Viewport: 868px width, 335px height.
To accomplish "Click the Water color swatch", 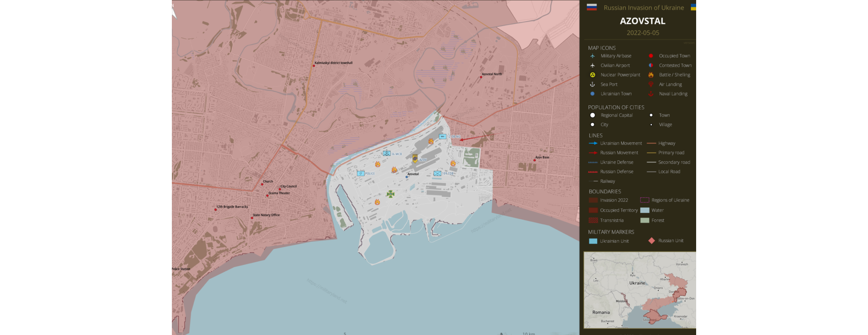I will tap(644, 210).
